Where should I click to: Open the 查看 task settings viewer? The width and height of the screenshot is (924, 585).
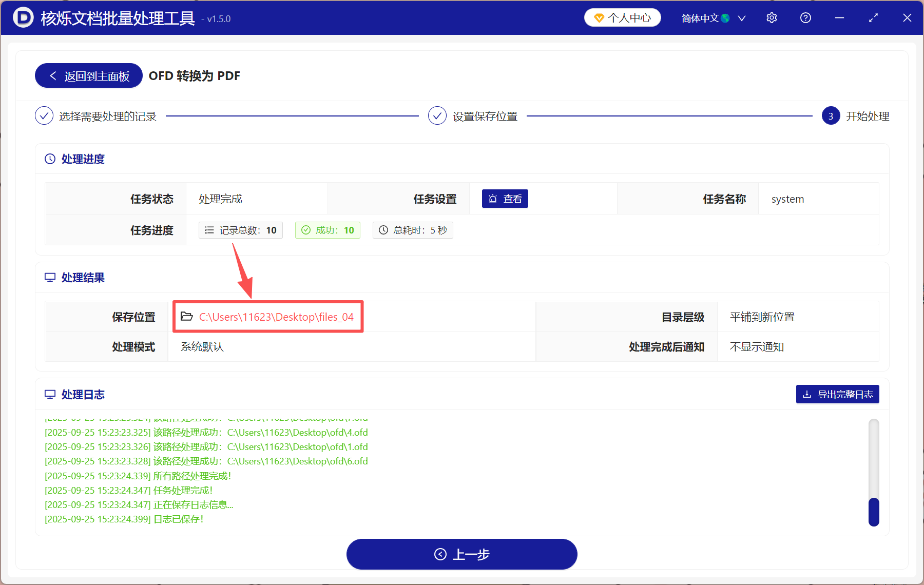[x=505, y=199]
